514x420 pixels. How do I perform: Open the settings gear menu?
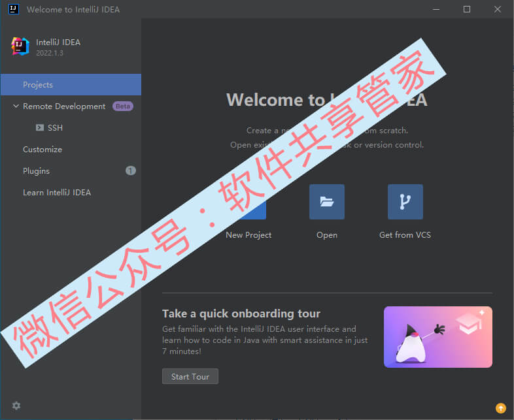[x=16, y=406]
